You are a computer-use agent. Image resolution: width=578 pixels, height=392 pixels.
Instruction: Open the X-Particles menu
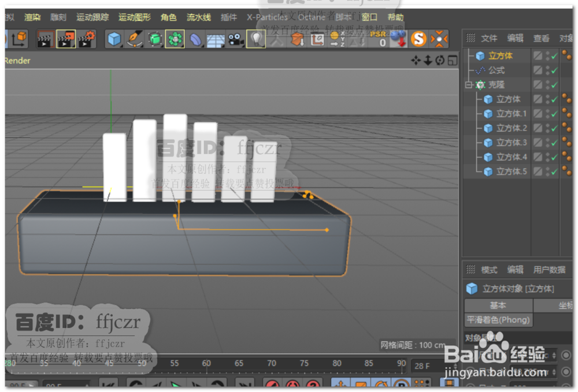[x=267, y=17]
